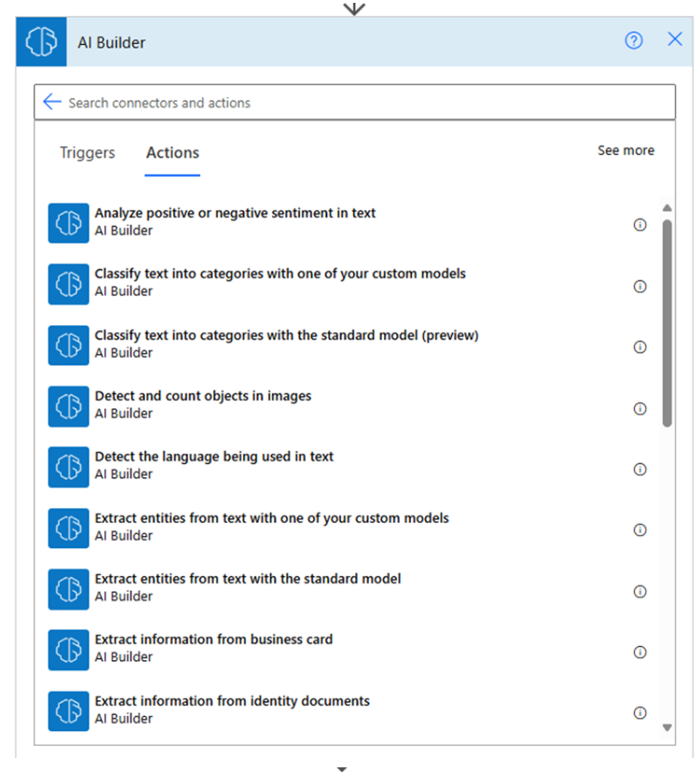Screen dimensions: 700x772
Task: Click the help question mark icon
Action: tap(634, 41)
